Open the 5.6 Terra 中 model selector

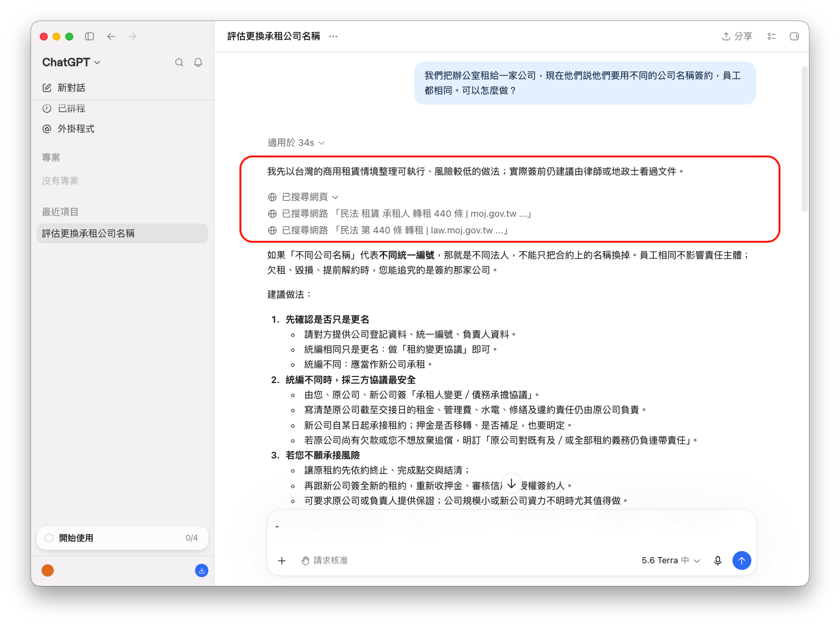[x=670, y=560]
